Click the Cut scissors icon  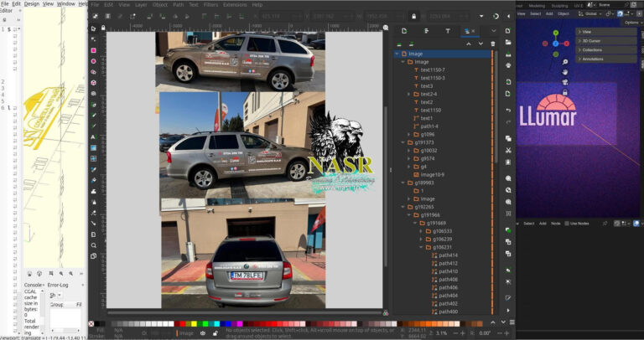pyautogui.click(x=508, y=150)
